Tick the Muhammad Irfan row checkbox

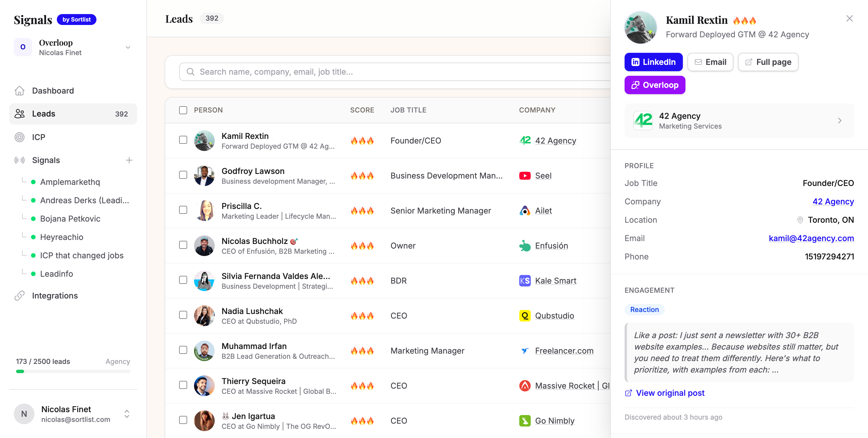tap(183, 350)
